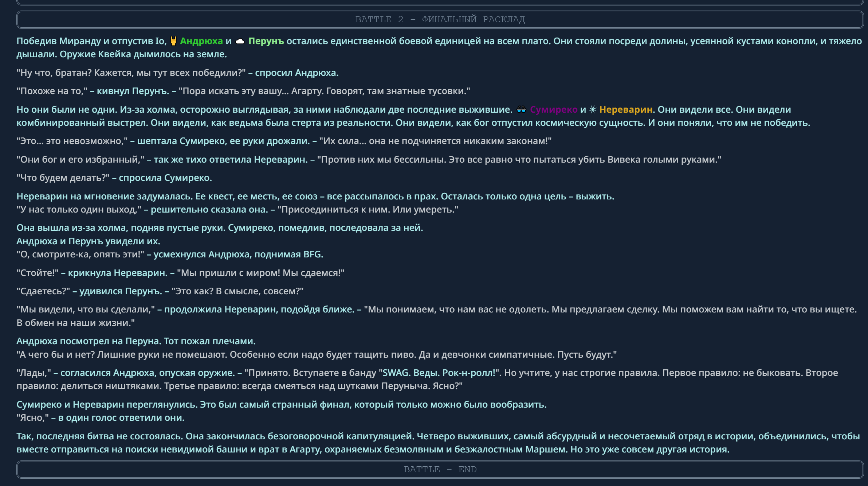Click the sunglasses emoji before purple Сумиреко
Viewport: 868px width, 486px height.
pos(521,109)
